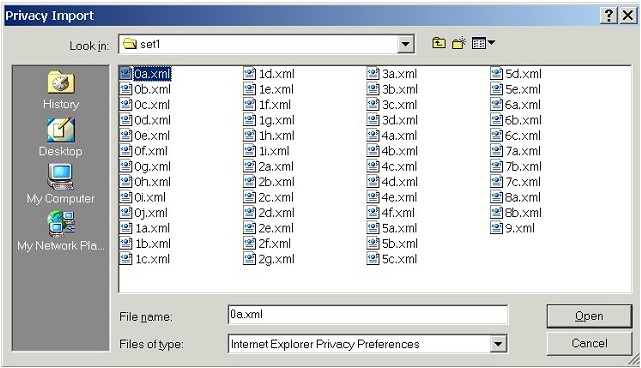Image resolution: width=641 pixels, height=368 pixels.
Task: Click the 4d.xml file name
Action: click(400, 182)
